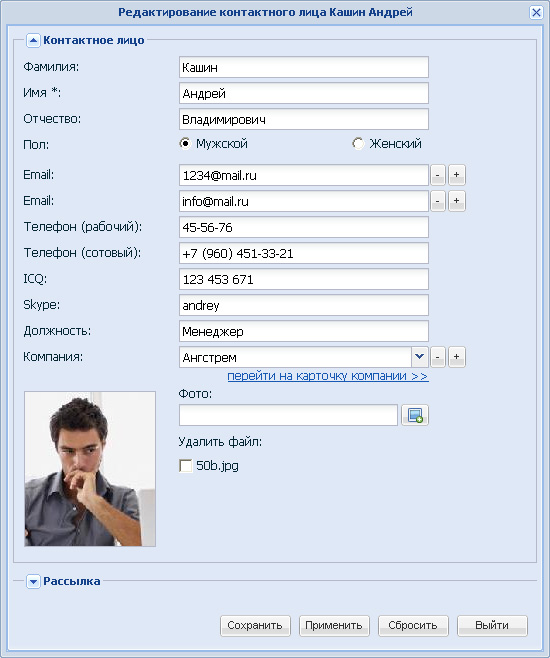Image resolution: width=550 pixels, height=658 pixels.
Task: Remove the 1234@mail.ru email with minus
Action: point(438,175)
